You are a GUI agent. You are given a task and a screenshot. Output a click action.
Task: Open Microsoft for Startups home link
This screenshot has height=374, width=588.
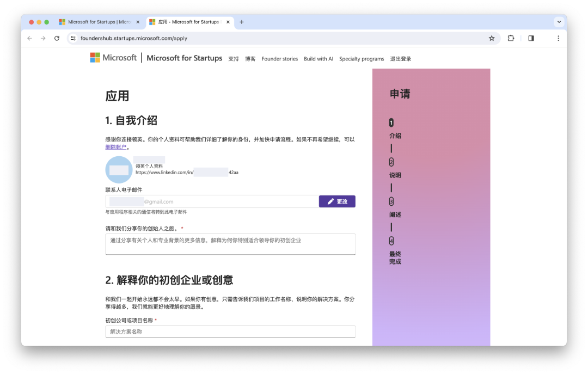click(x=184, y=58)
